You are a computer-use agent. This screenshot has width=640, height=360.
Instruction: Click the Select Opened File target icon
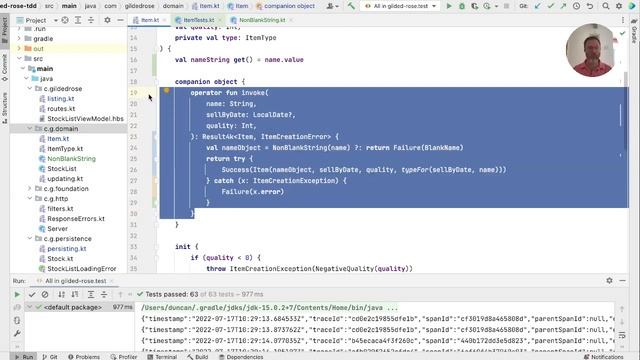(65, 20)
